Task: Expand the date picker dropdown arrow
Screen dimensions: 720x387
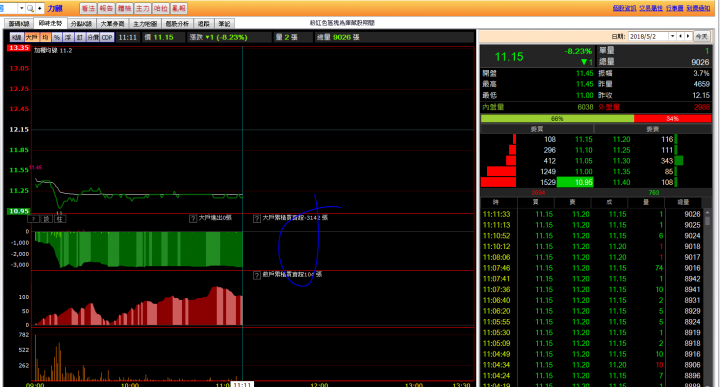Action: point(673,36)
